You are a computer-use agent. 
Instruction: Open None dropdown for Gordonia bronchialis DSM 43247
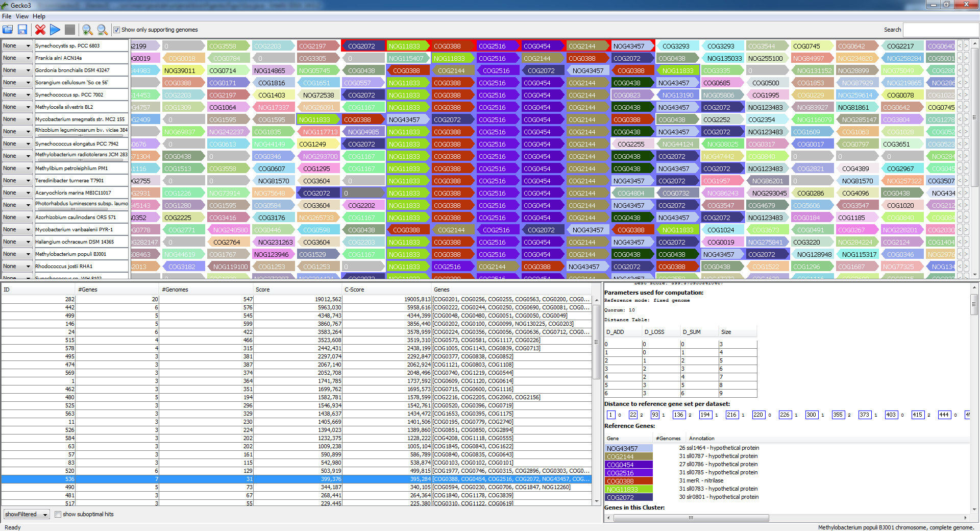click(x=17, y=70)
